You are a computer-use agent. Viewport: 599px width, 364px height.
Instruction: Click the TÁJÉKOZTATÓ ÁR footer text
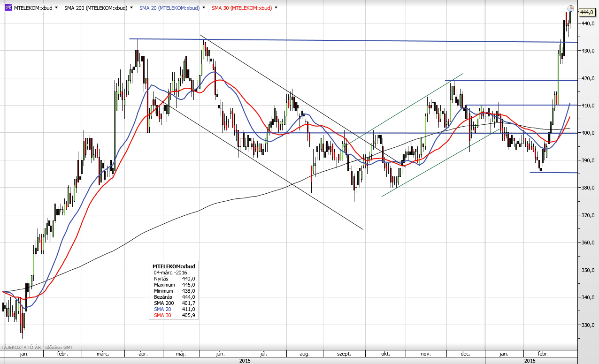coord(21,348)
